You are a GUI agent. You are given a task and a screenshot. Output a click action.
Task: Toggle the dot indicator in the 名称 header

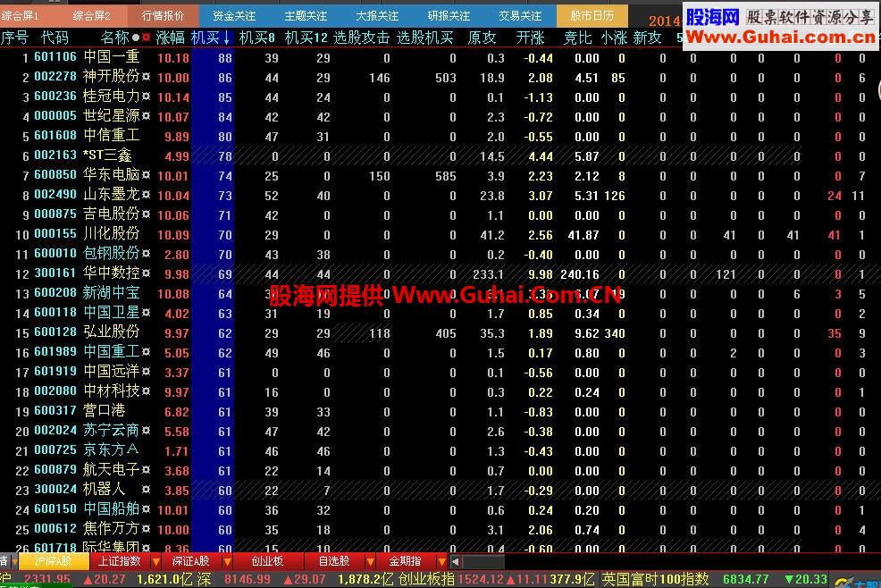(x=136, y=38)
